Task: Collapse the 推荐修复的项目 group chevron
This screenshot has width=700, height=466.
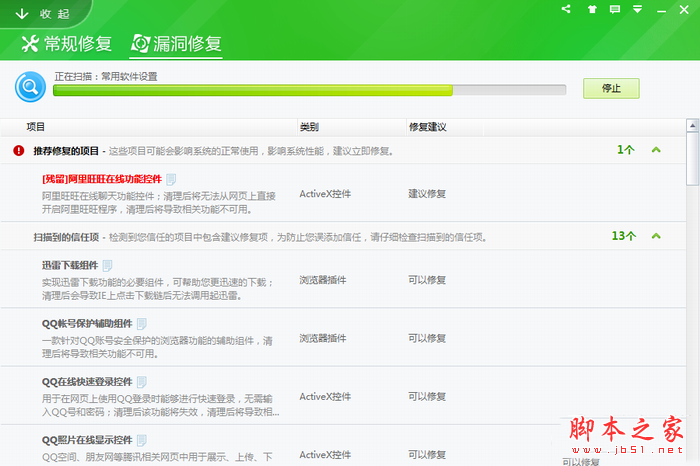Action: [x=656, y=150]
